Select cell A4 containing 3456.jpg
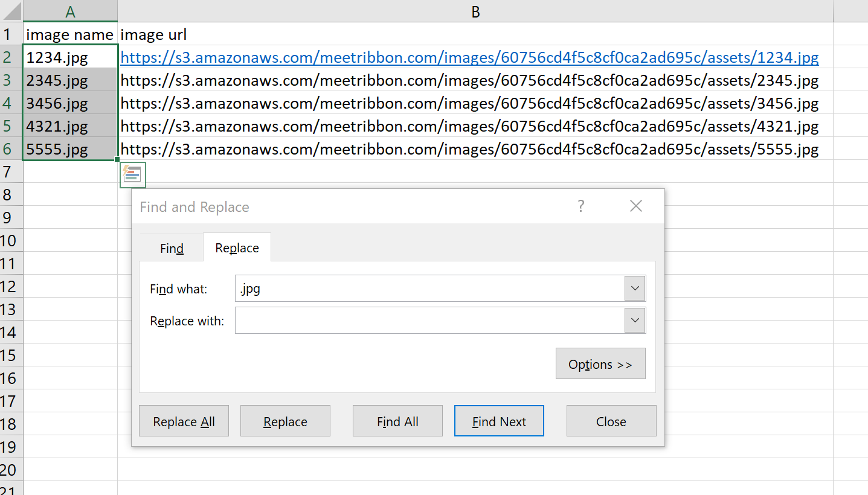 point(70,103)
